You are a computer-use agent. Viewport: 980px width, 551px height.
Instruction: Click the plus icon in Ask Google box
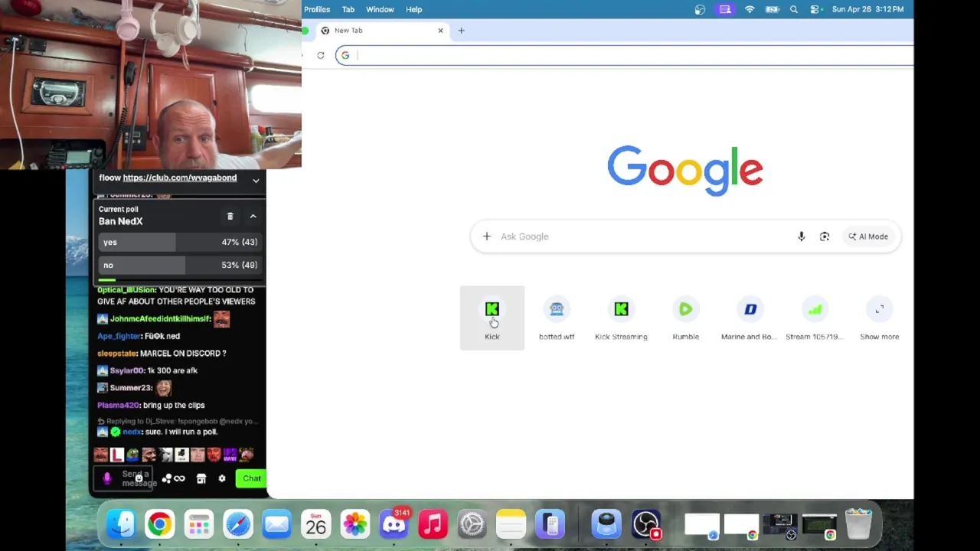[x=486, y=236]
